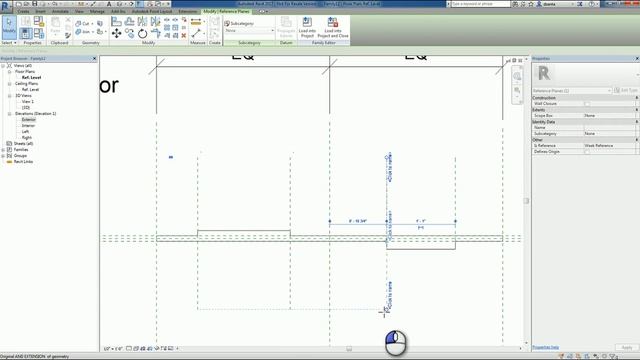Screen dimensions: 640x360
Task: Click the Name property input field
Action: (x=609, y=128)
